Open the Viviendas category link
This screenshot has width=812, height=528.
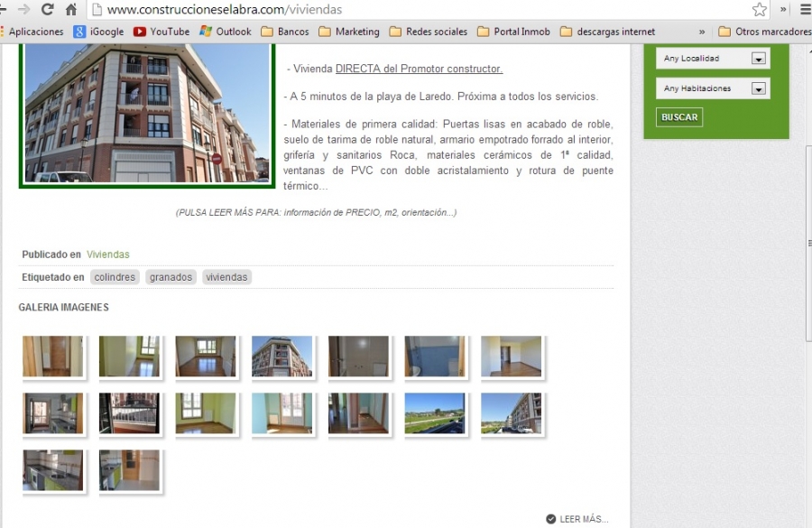coord(107,255)
